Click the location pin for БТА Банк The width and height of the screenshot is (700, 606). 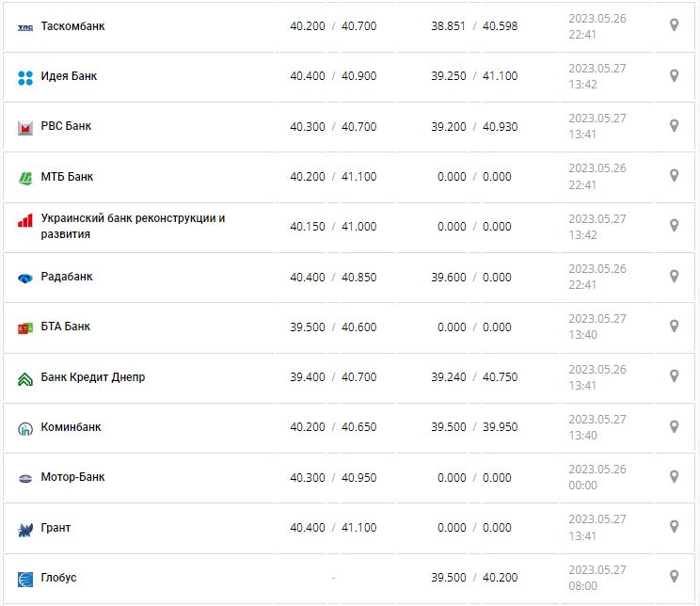click(x=674, y=326)
